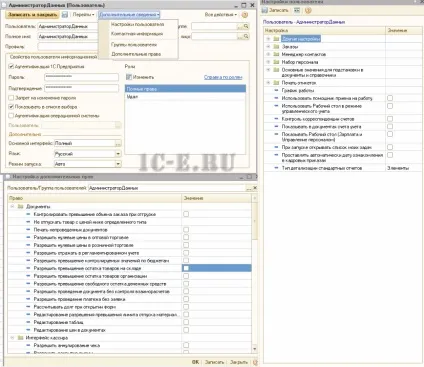Click the folder icon of Заказы
This screenshot has height=367, width=424.
click(x=276, y=47)
